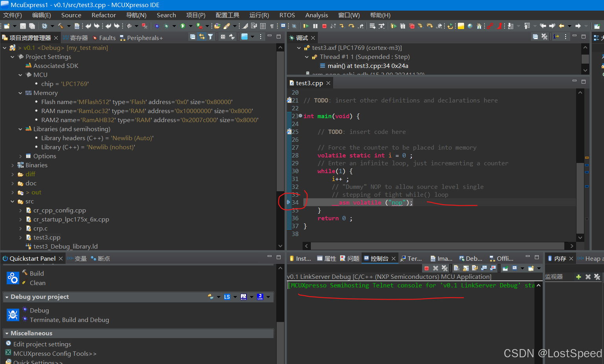Switch to the Faults tab
604x364 pixels.
[x=104, y=38]
